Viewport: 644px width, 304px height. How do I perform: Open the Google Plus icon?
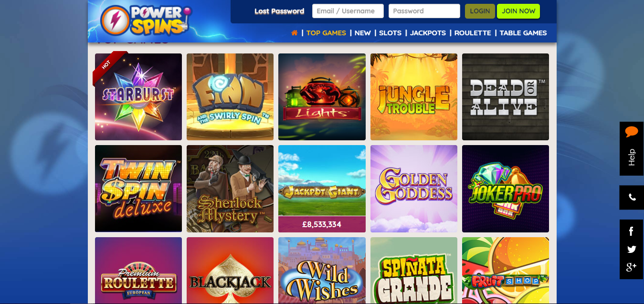click(x=632, y=267)
